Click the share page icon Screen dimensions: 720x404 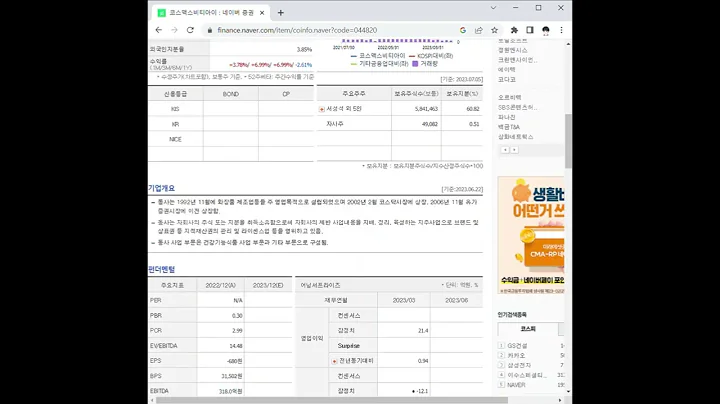click(x=478, y=30)
